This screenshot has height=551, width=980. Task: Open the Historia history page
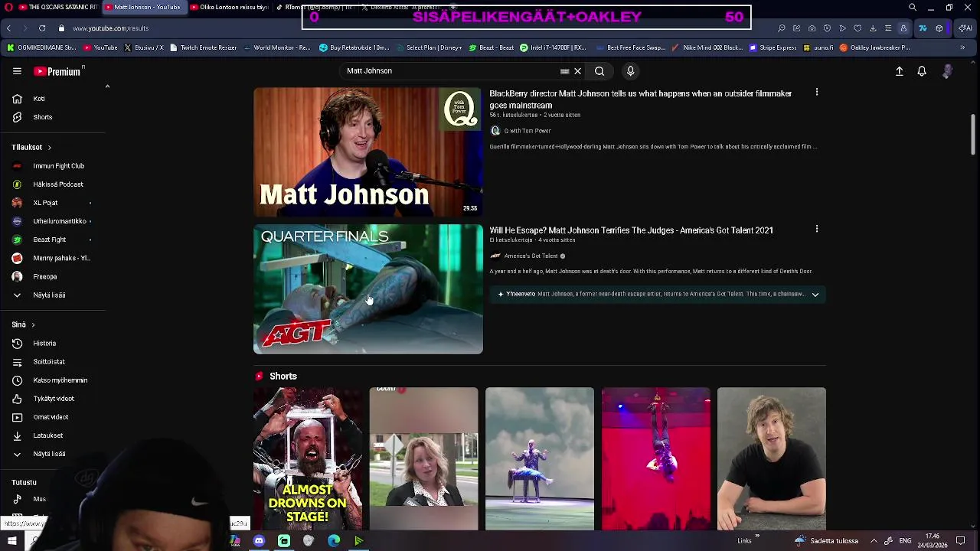click(x=54, y=343)
